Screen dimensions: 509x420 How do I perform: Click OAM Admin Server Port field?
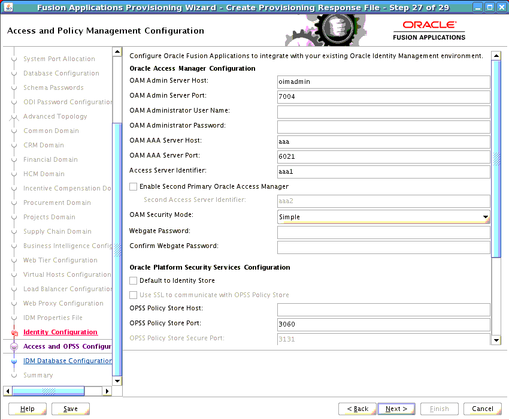(x=384, y=97)
